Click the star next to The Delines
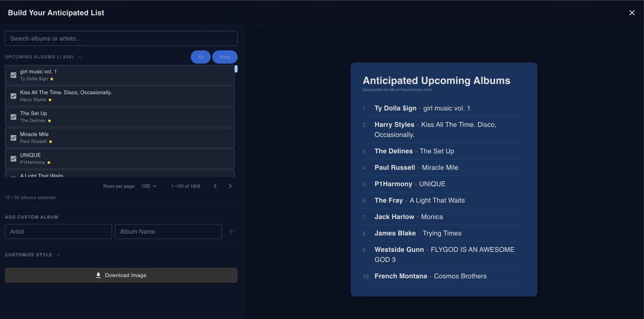Viewport: 644px width, 319px height. click(49, 121)
